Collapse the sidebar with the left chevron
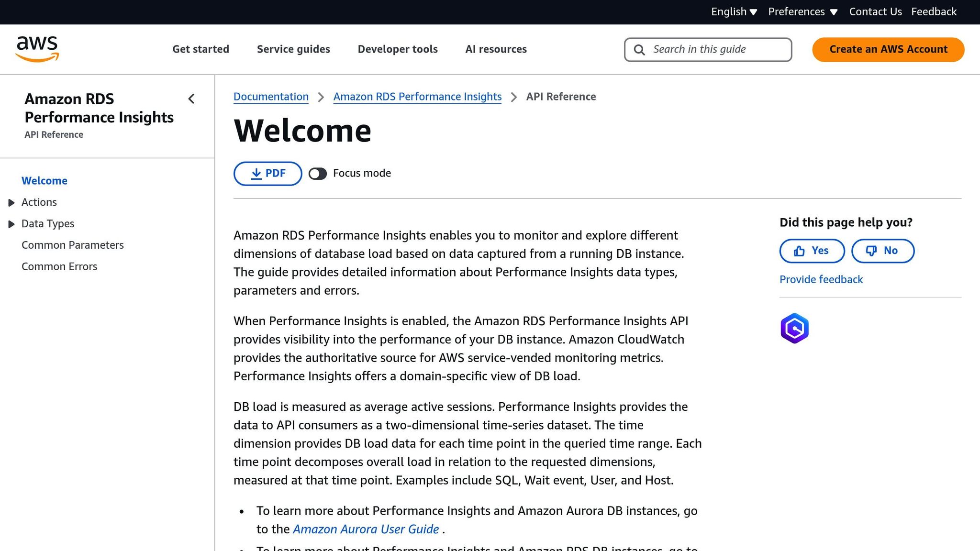980x551 pixels. 191,99
